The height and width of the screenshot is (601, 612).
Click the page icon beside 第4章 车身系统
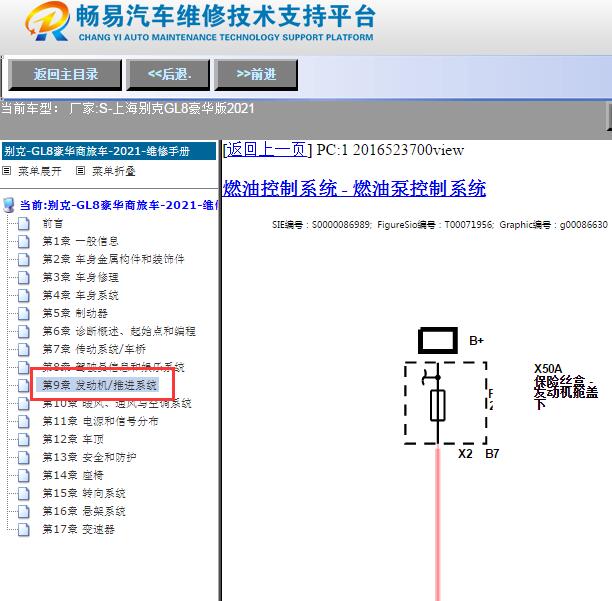[24, 295]
